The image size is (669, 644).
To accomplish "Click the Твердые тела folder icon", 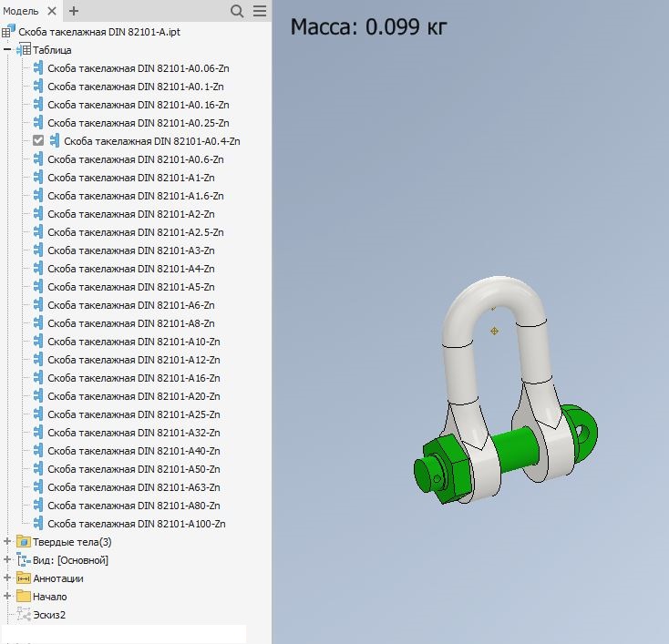I will click(24, 542).
